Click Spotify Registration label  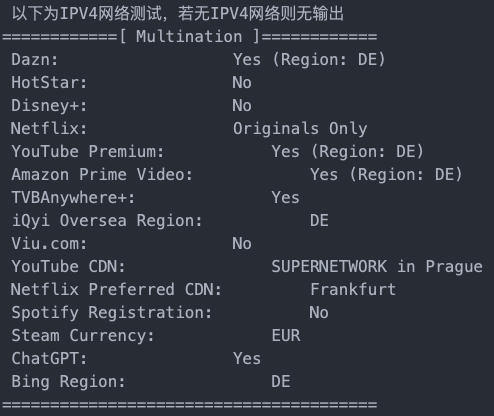112,313
